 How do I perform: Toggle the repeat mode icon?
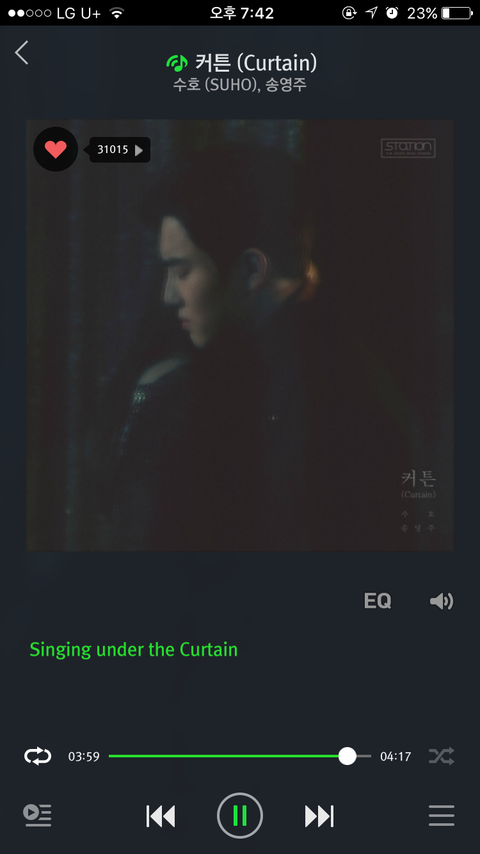click(x=38, y=756)
